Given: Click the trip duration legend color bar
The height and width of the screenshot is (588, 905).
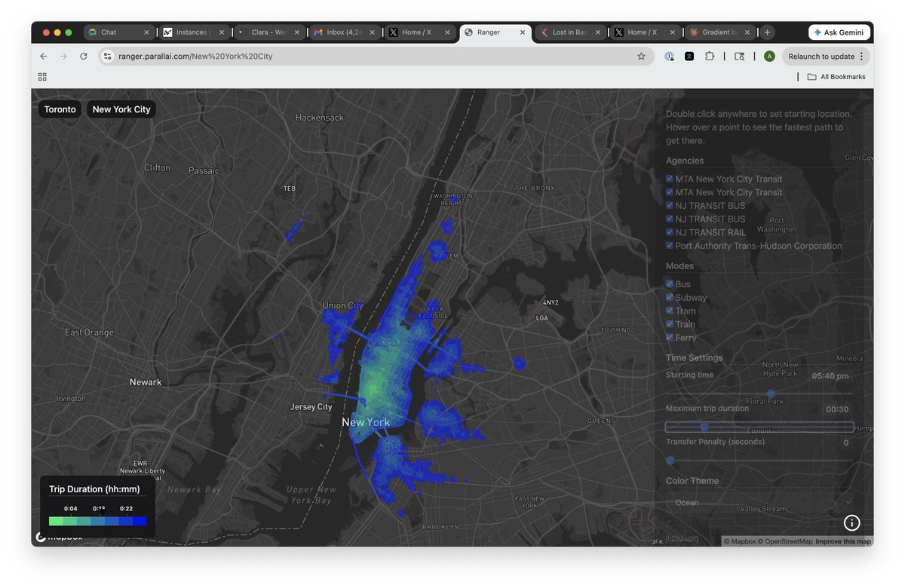Looking at the screenshot, I should 98,521.
